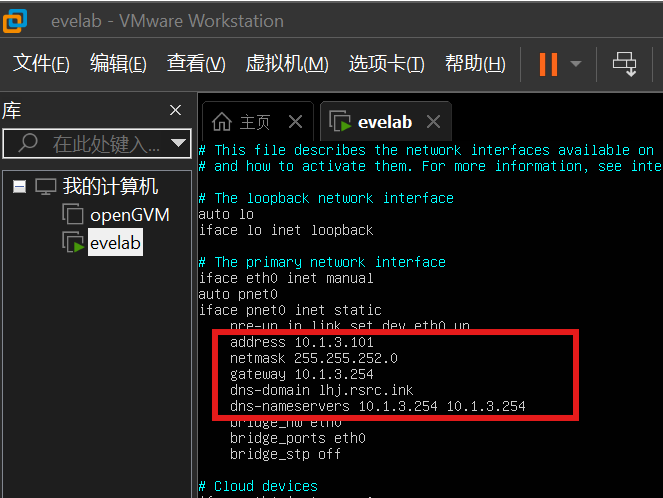Open the 编辑(E) menu

point(118,64)
